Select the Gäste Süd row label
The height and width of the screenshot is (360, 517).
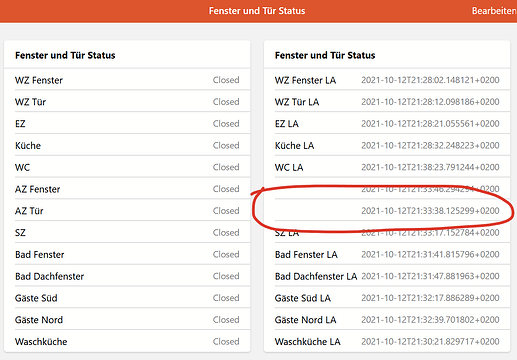[x=36, y=298]
